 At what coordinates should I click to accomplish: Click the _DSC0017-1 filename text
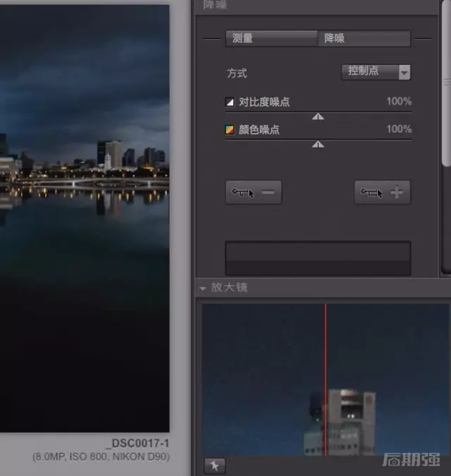[x=137, y=444]
